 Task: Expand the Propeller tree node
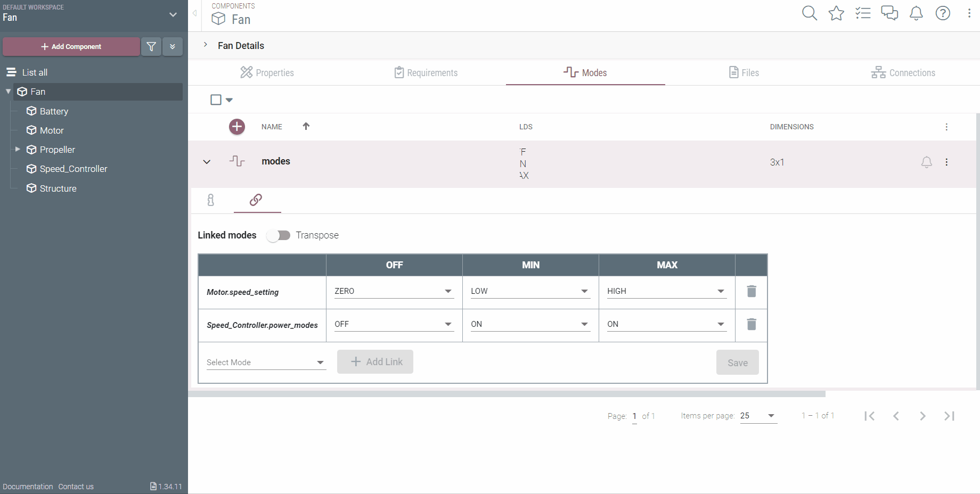pyautogui.click(x=18, y=149)
